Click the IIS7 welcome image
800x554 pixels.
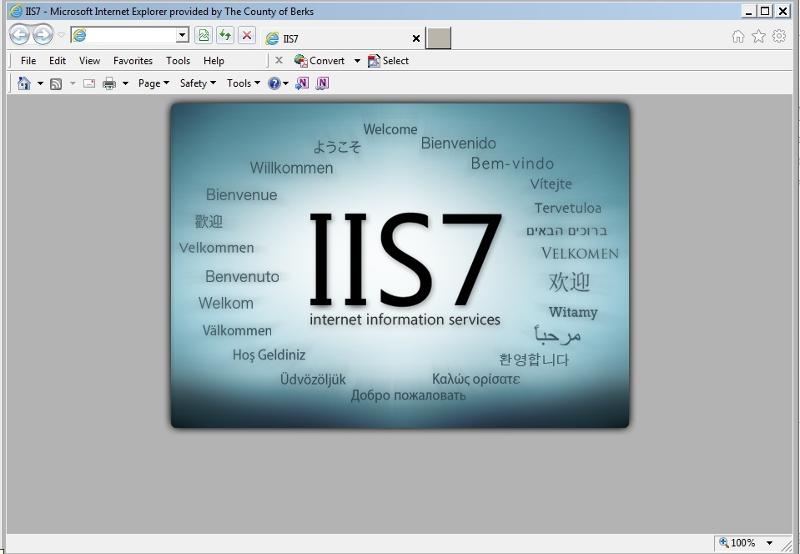tap(400, 265)
